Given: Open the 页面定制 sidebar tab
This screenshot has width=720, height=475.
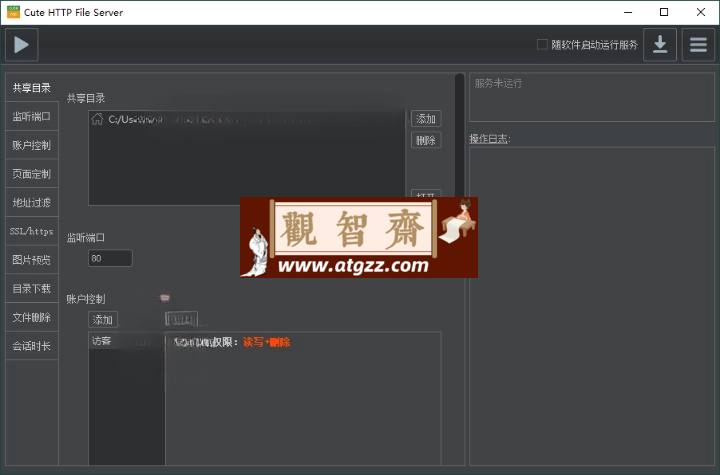Looking at the screenshot, I should [32, 174].
